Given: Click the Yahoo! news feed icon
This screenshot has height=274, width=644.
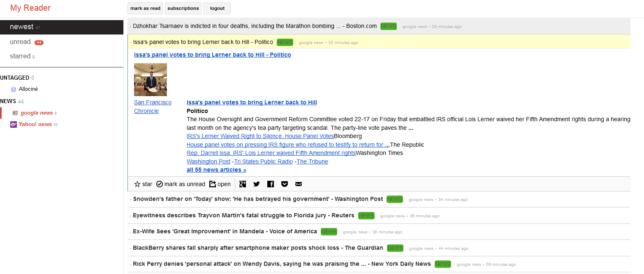Looking at the screenshot, I should tap(14, 124).
